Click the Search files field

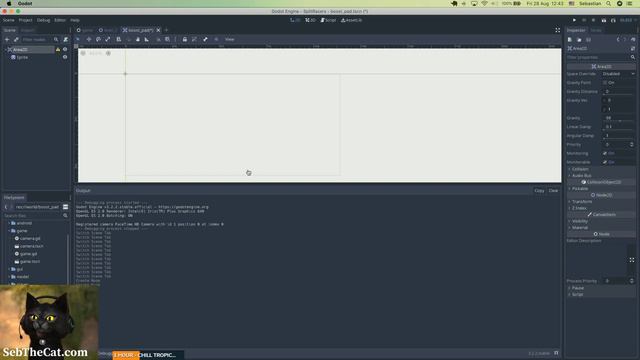point(35,216)
